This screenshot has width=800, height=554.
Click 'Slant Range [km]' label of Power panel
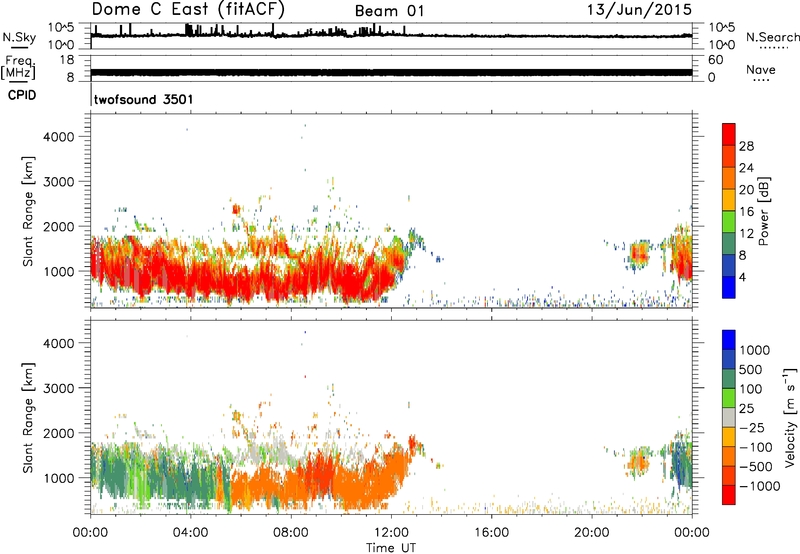click(28, 211)
